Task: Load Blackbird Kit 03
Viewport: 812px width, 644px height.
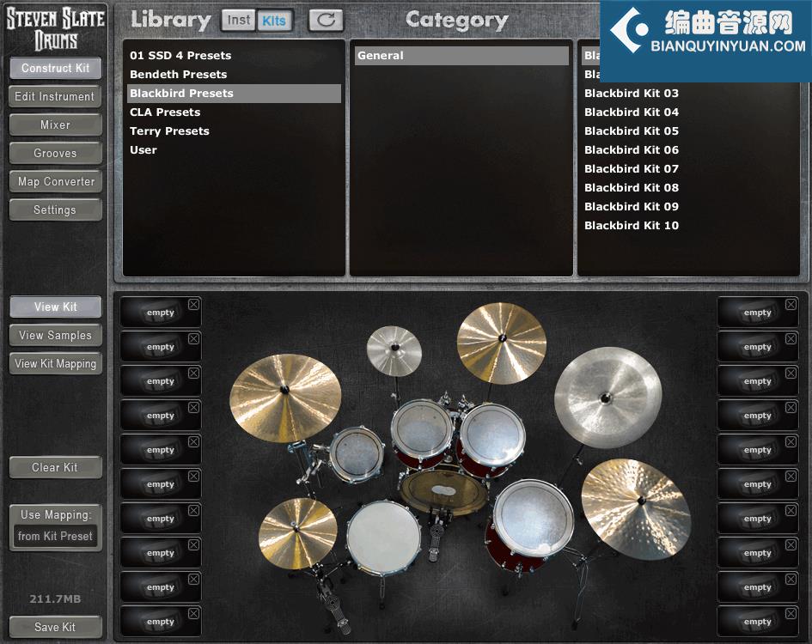Action: coord(688,94)
